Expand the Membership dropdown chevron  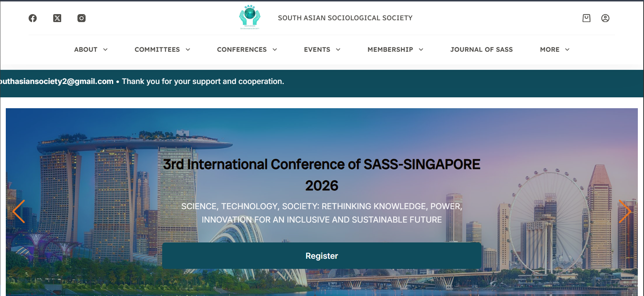pyautogui.click(x=421, y=50)
